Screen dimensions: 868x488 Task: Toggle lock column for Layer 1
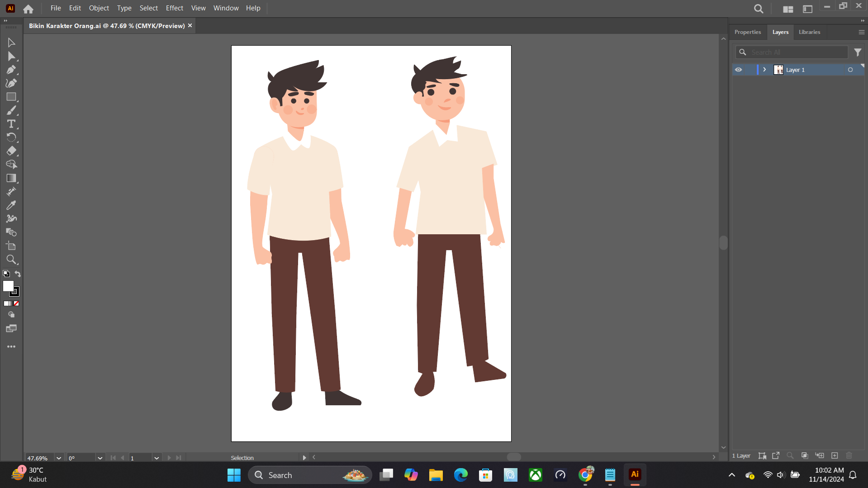pos(750,70)
